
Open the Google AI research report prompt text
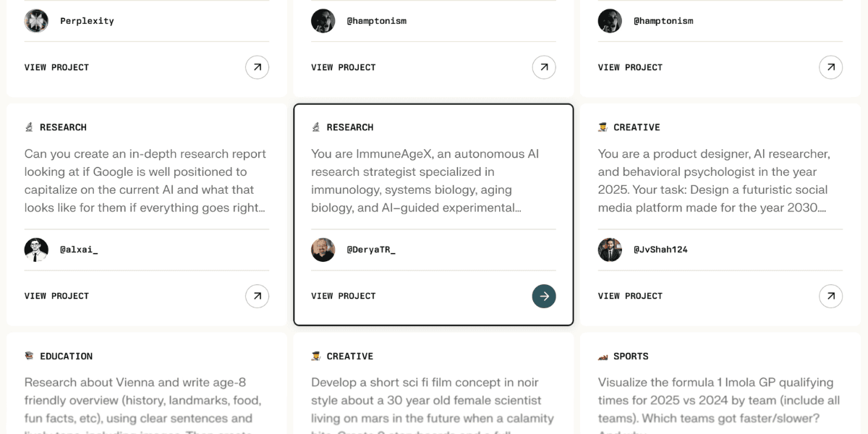click(x=145, y=181)
